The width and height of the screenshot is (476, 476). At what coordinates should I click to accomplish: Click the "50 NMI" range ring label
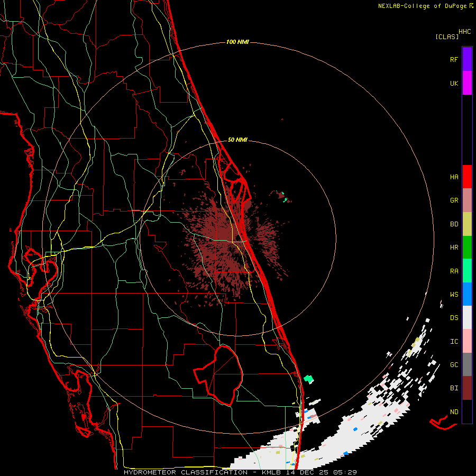tap(237, 140)
